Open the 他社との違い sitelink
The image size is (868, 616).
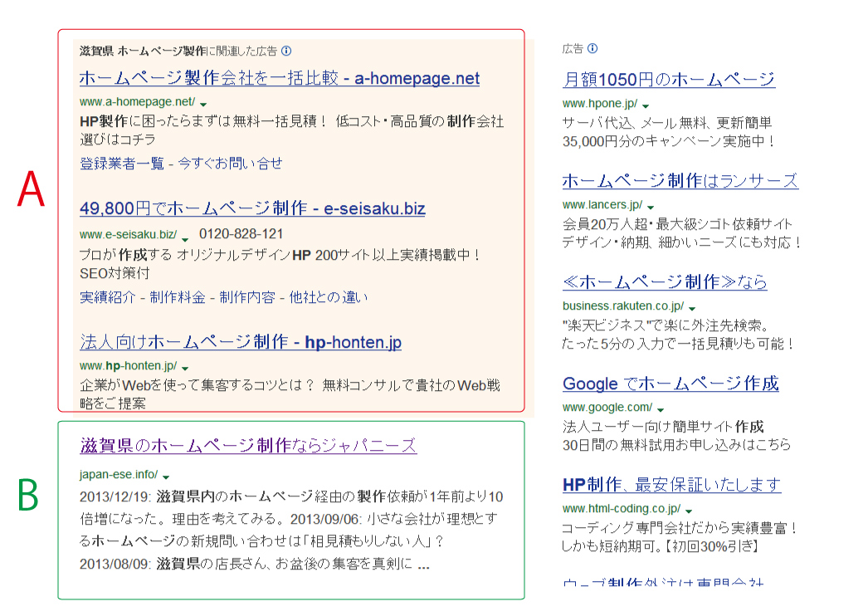(329, 297)
